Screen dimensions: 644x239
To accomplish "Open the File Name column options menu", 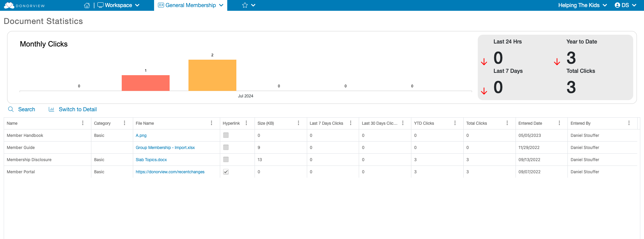I will point(211,123).
